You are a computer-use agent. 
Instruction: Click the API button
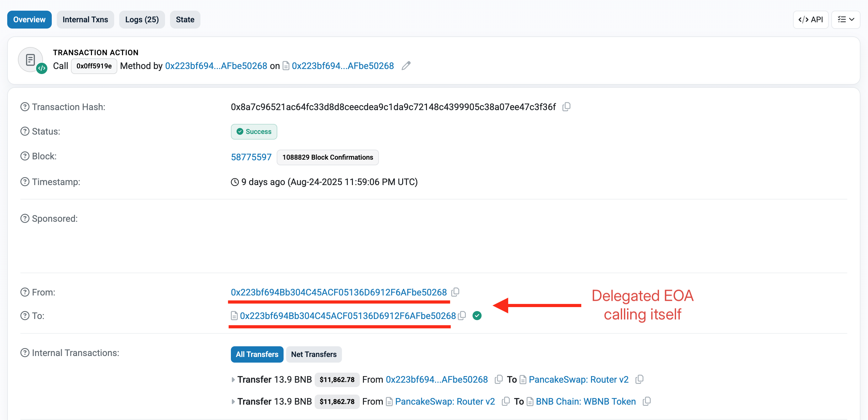[810, 19]
